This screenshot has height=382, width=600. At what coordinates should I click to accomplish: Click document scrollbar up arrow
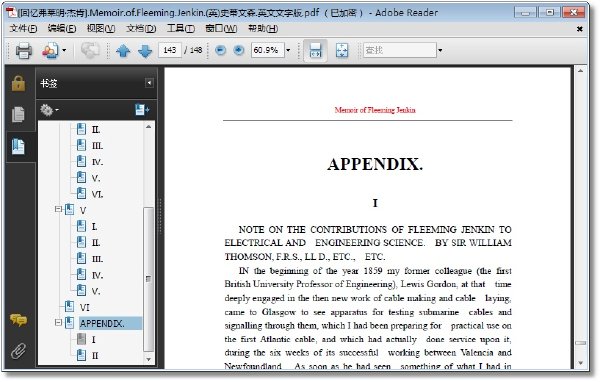click(580, 71)
